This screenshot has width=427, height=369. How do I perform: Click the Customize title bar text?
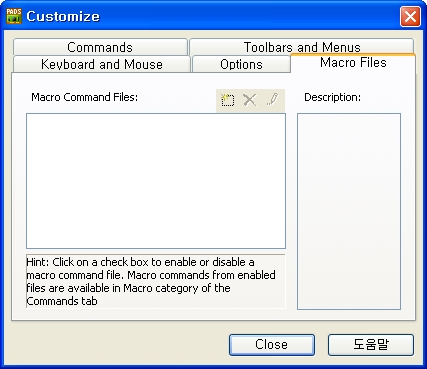pyautogui.click(x=63, y=16)
